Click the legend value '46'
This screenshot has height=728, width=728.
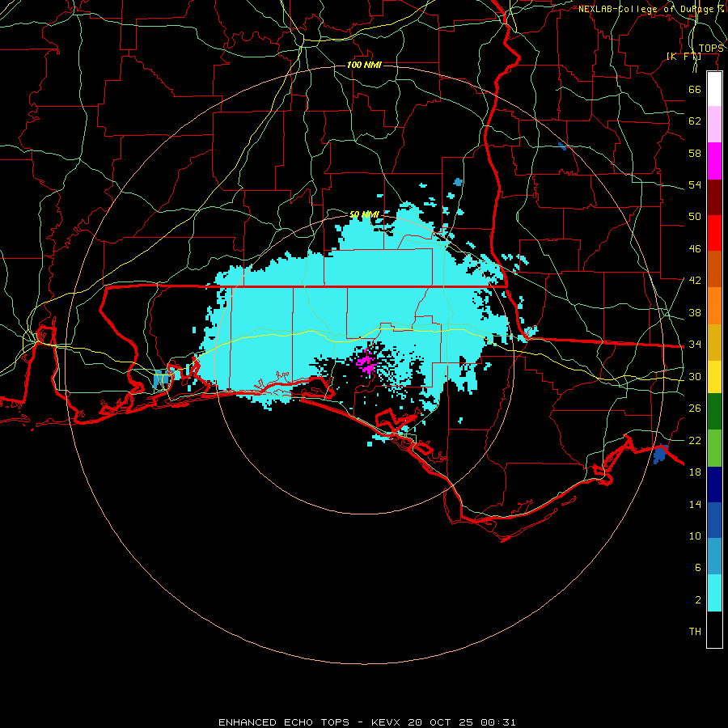695,249
